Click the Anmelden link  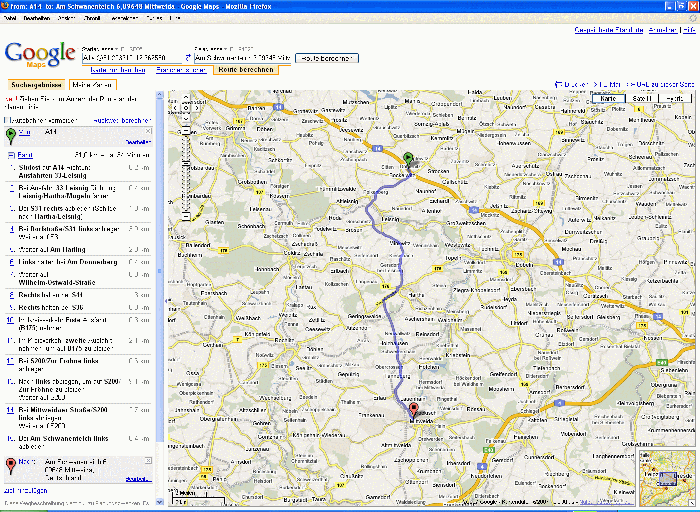(662, 30)
